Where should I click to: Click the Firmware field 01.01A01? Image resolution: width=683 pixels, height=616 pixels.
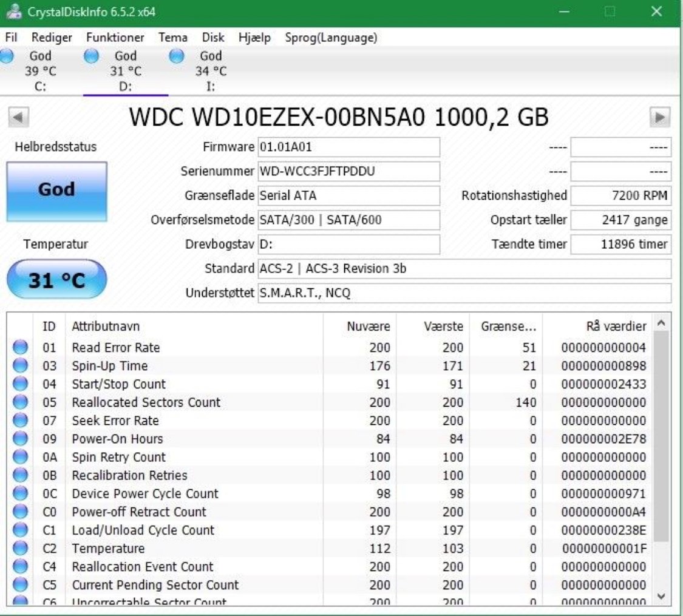(349, 147)
